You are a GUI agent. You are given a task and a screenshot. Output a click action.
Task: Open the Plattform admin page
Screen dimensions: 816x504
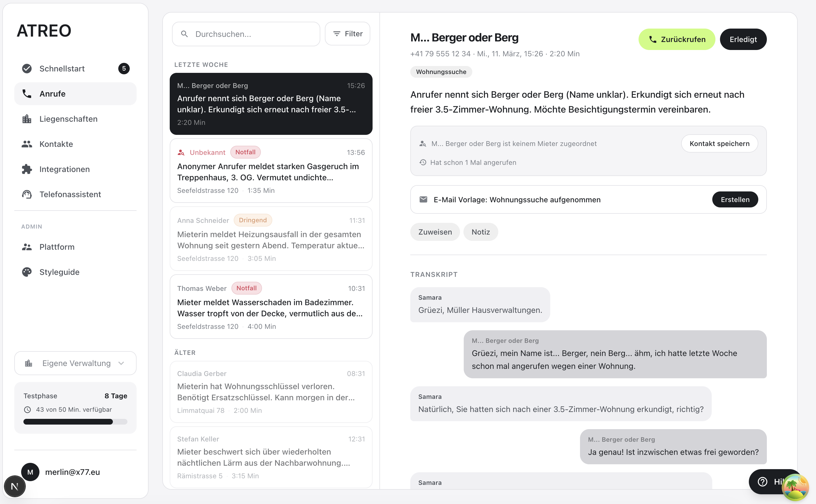point(57,247)
